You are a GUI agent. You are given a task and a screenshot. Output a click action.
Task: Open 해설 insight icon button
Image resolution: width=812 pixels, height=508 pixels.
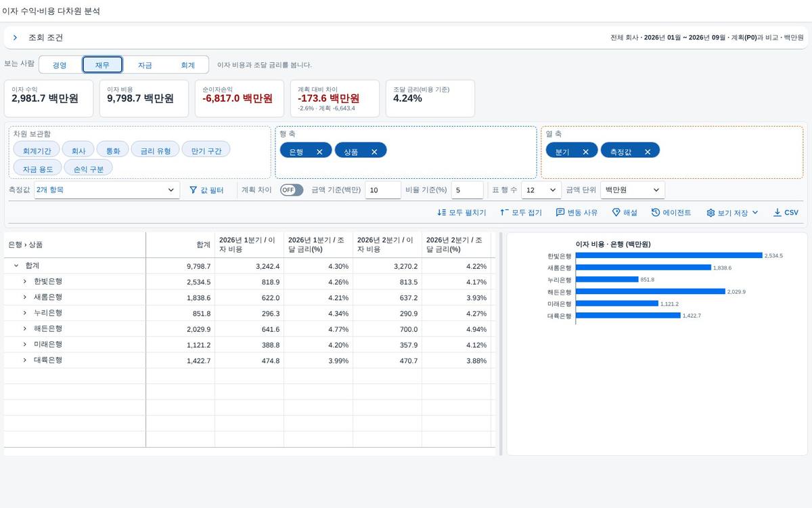[x=625, y=213]
